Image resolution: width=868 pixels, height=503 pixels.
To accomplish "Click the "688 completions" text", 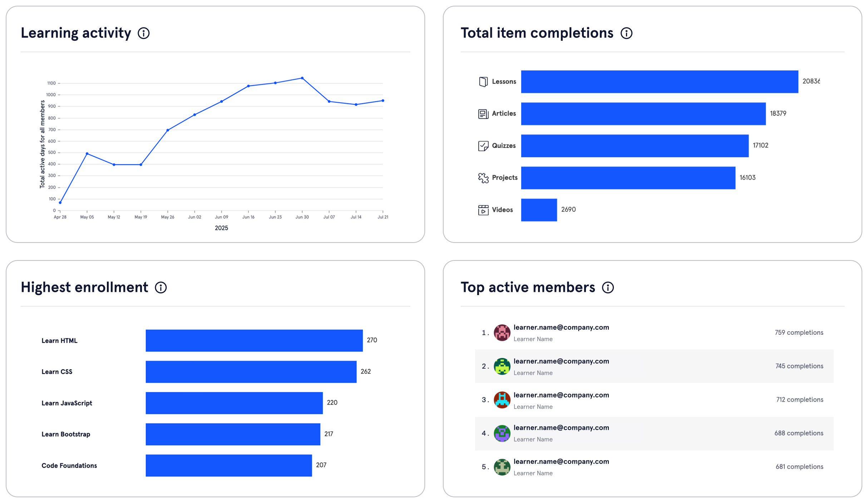I will coord(799,433).
